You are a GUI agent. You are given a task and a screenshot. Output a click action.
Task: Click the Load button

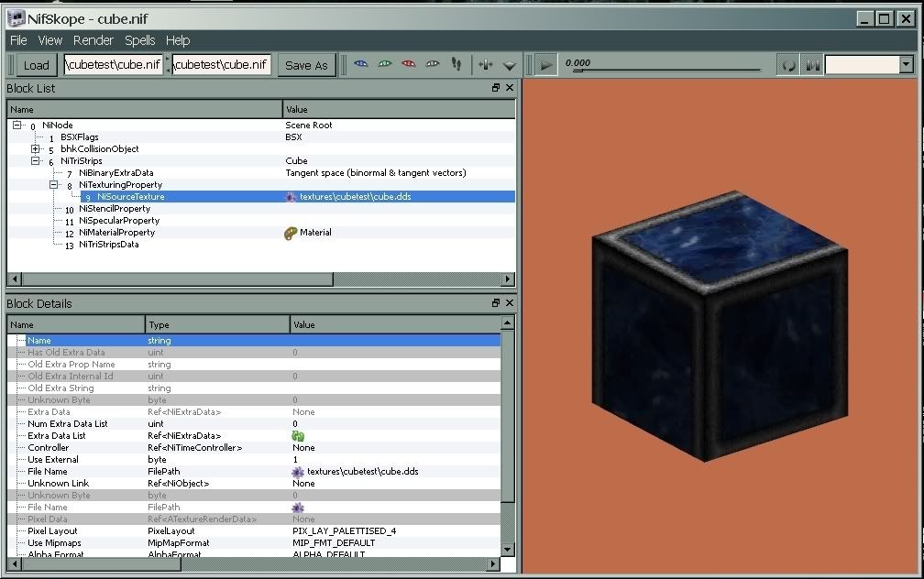[37, 65]
